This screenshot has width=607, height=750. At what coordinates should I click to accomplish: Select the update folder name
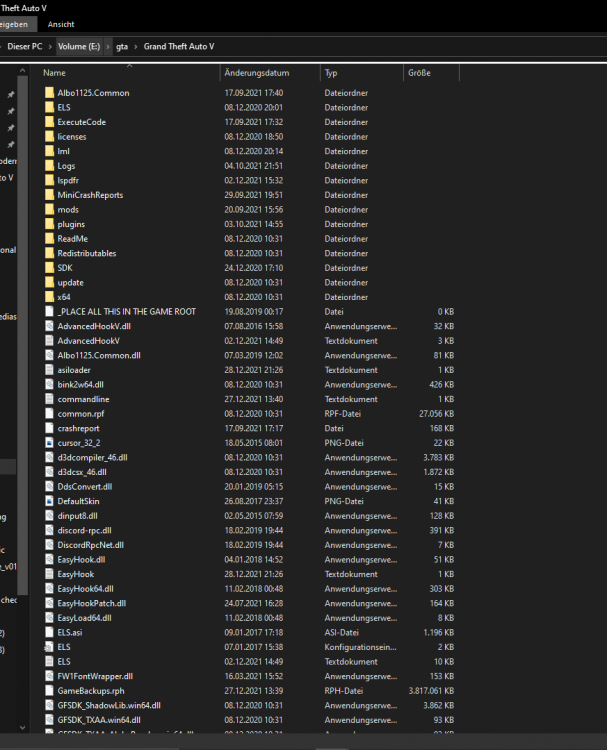click(x=71, y=283)
